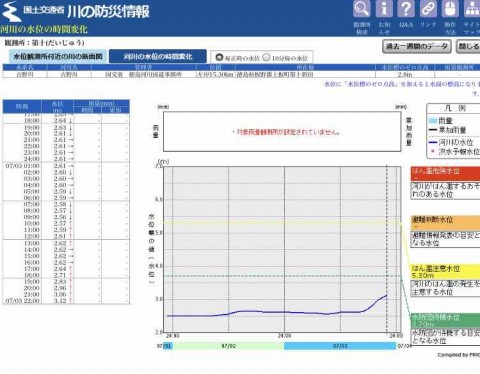This screenshot has width=480, height=374.
Task: Open the sitemap icon
Action: 472,8
